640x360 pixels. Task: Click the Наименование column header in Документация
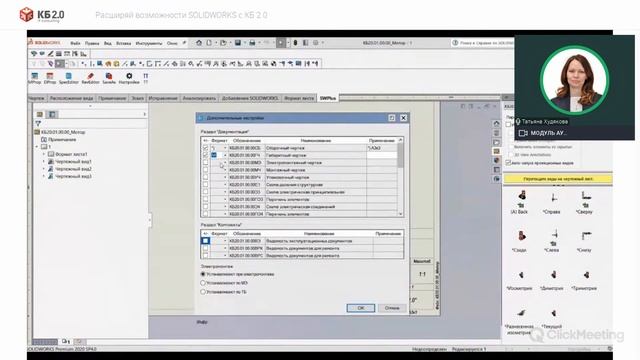316,140
